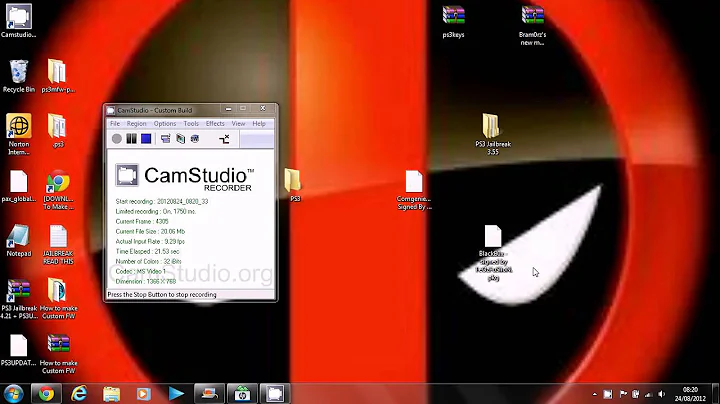Open Google Chrome from the taskbar
The height and width of the screenshot is (404, 720).
pos(46,393)
